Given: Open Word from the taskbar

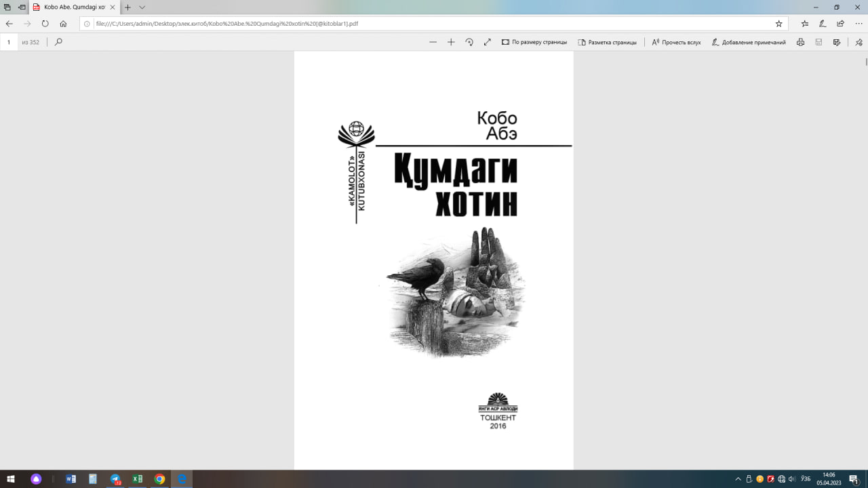Looking at the screenshot, I should click(x=71, y=479).
